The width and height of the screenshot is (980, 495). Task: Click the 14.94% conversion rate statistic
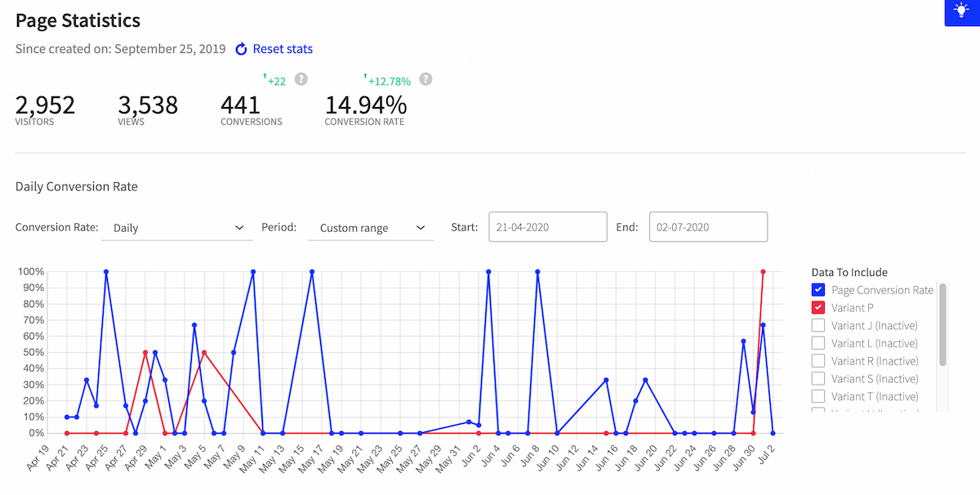[365, 105]
